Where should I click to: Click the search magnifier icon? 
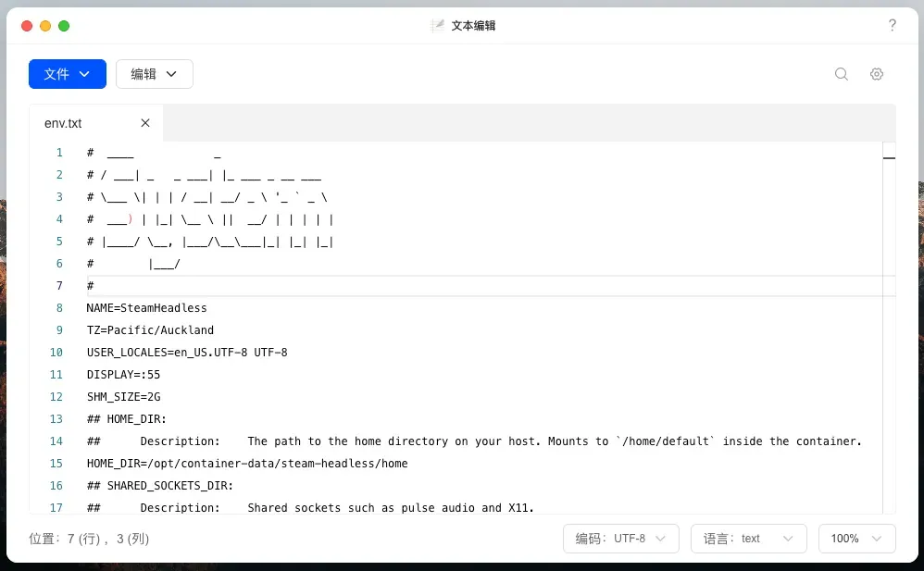842,74
